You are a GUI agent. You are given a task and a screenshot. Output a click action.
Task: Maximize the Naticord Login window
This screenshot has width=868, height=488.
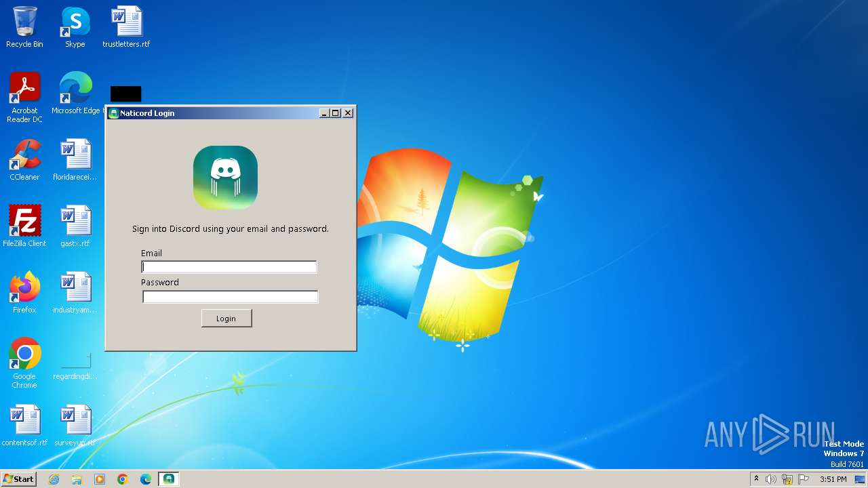click(336, 113)
